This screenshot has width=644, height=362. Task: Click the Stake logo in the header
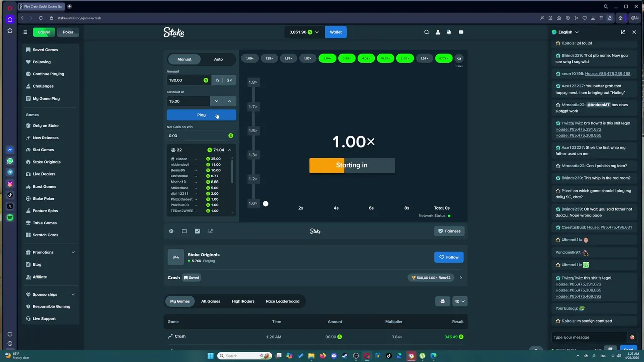(x=174, y=32)
